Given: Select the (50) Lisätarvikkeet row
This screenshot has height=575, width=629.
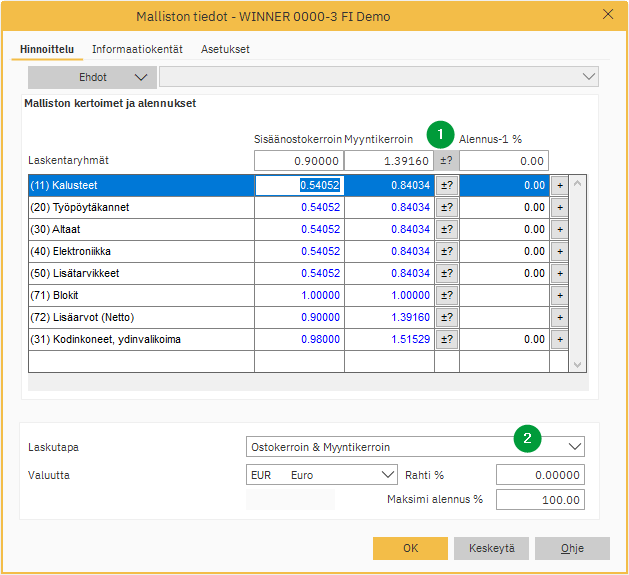Looking at the screenshot, I should pos(140,273).
